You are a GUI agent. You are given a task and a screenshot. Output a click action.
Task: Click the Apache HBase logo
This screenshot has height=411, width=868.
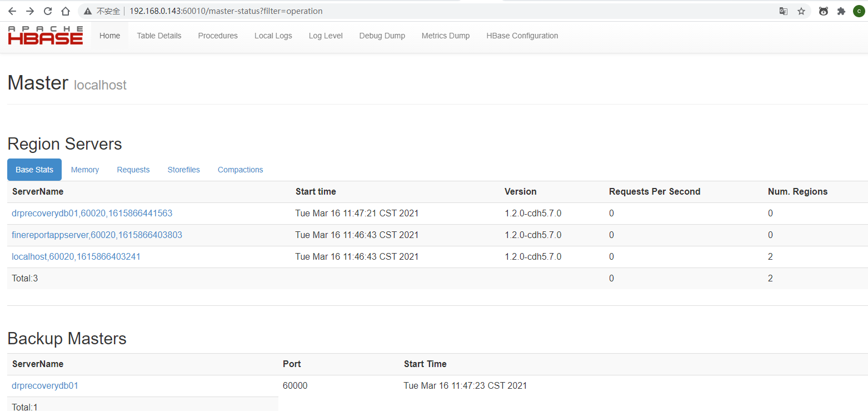click(46, 36)
